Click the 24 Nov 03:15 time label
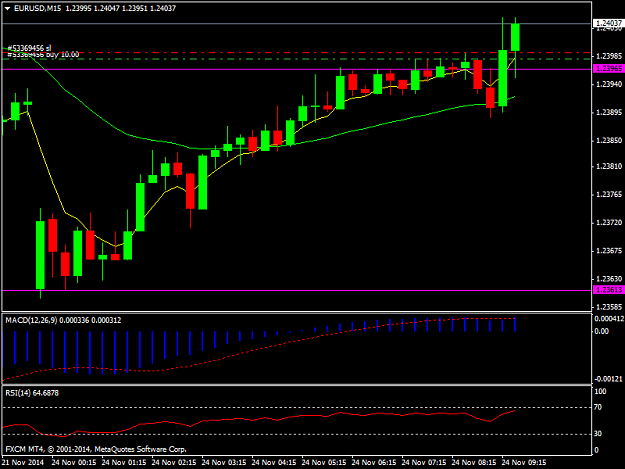This screenshot has width=625, height=469. pos(224,463)
